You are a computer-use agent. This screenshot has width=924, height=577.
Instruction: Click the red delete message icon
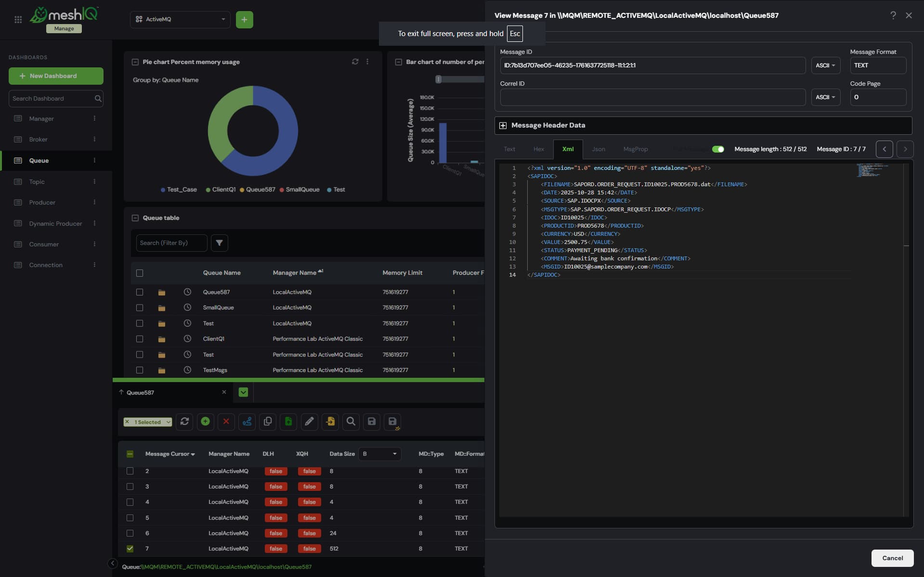tap(226, 422)
